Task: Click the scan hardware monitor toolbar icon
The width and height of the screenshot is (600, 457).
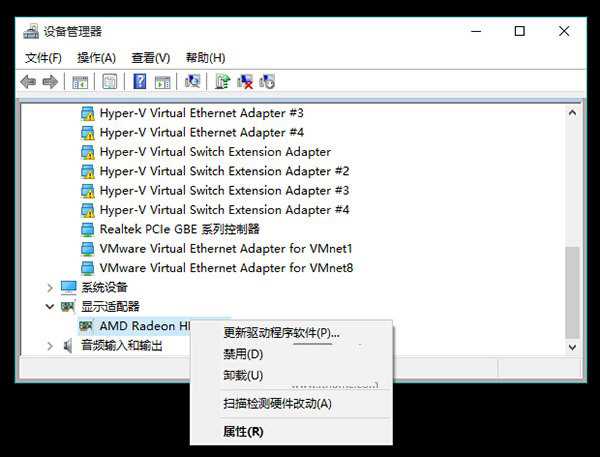Action: [192, 81]
